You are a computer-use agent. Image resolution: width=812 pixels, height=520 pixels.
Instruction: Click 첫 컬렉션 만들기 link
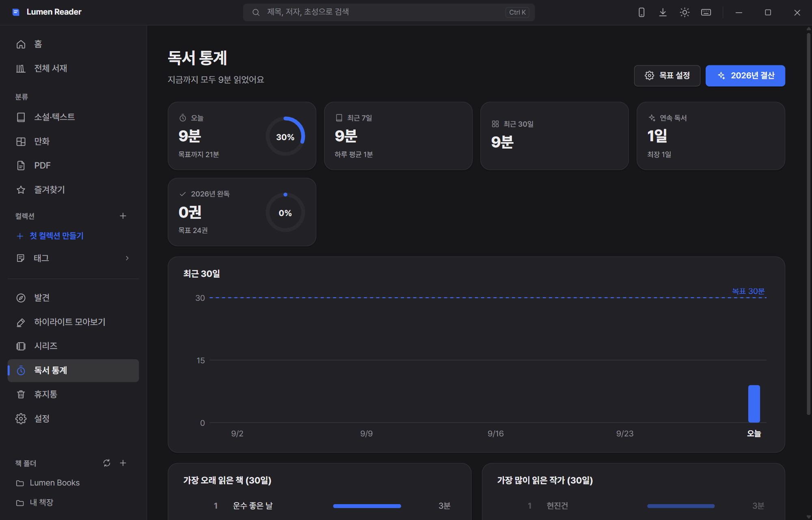(x=50, y=236)
